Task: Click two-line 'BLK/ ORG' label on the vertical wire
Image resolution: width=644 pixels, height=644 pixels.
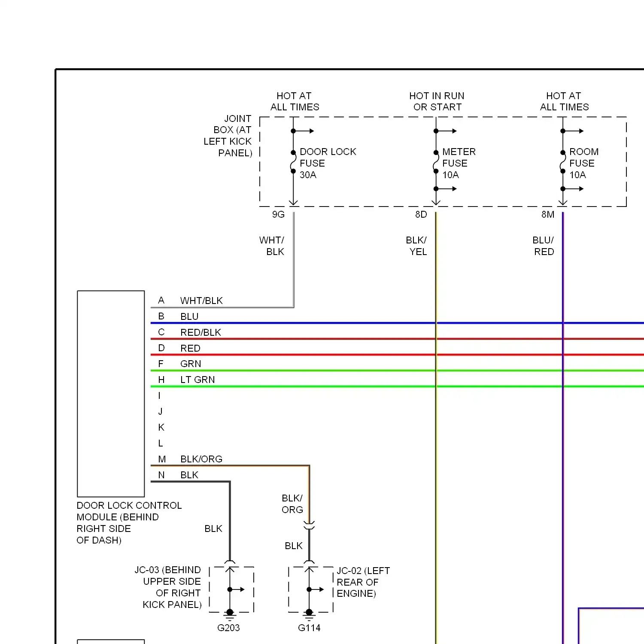Action: [x=292, y=504]
